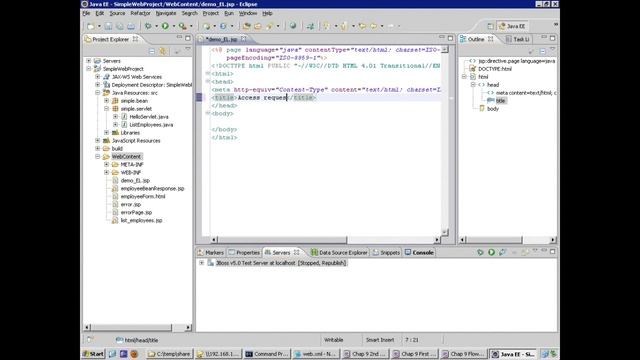Click green Start the server icon
Screen dimensions: 640x360
tap(491, 252)
